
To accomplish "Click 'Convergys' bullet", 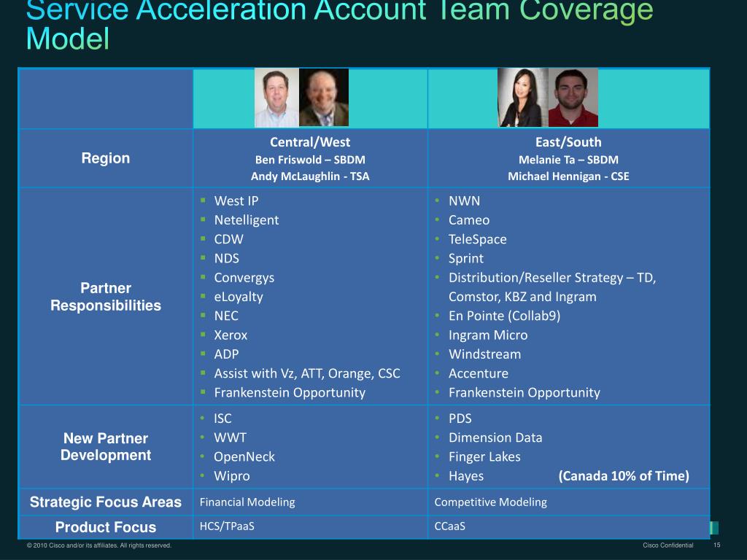I will 244,278.
